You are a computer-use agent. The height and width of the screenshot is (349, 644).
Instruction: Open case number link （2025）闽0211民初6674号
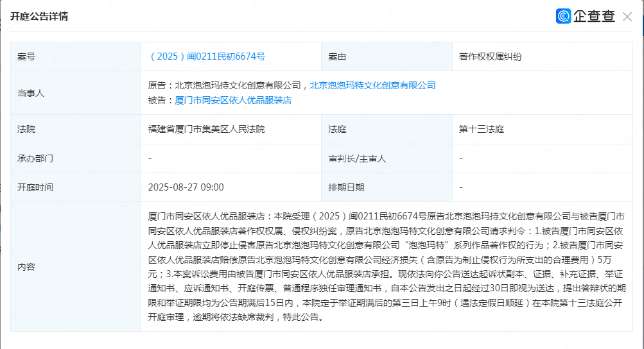[x=207, y=56]
